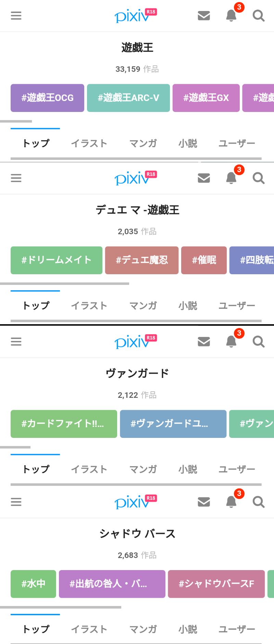
Task: Select ユーザー tab in the デュエマ -遊戯王 section
Action: [x=237, y=305]
